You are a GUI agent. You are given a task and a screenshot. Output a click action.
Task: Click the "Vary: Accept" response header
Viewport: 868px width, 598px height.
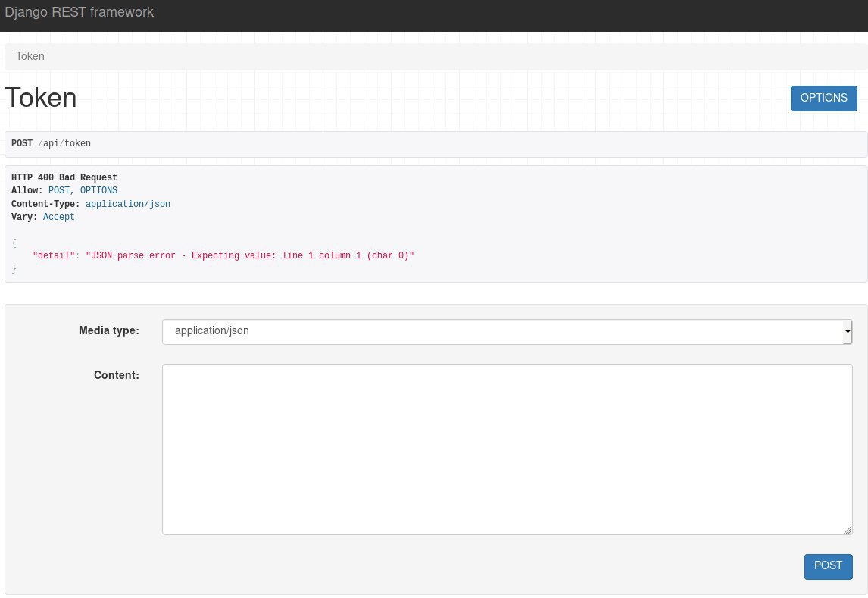(x=43, y=217)
